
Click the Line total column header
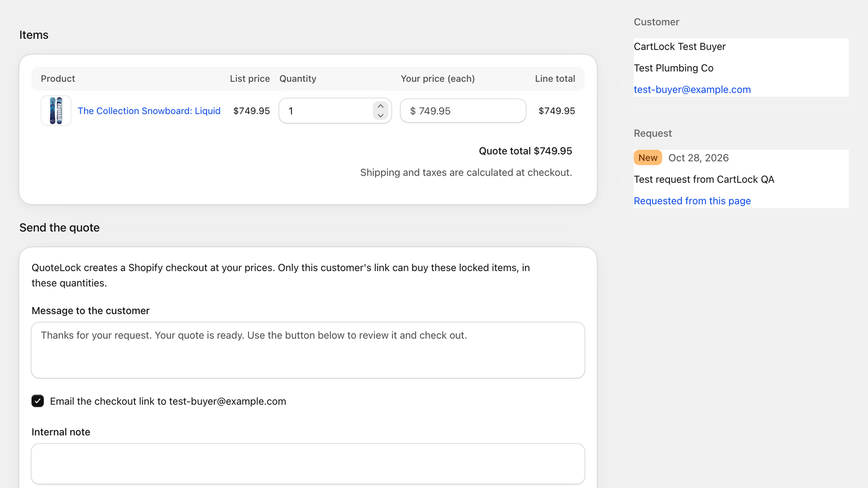click(555, 79)
